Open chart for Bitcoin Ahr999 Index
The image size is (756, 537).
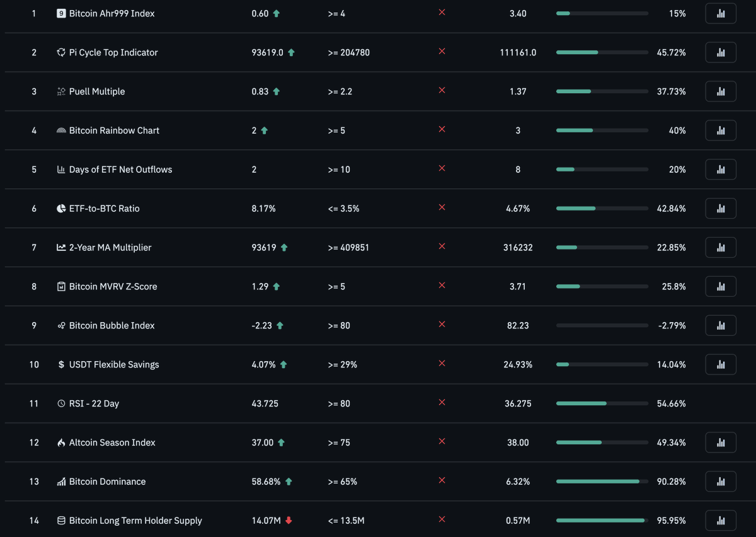(x=721, y=13)
